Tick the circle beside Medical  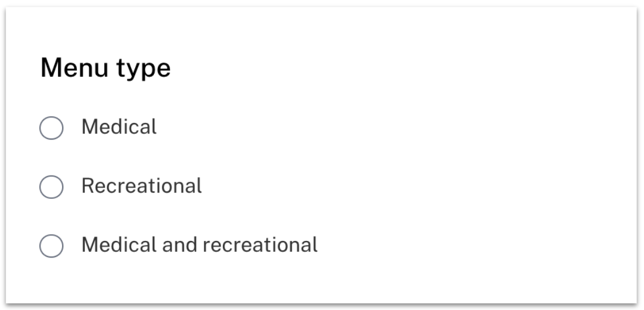click(x=51, y=128)
